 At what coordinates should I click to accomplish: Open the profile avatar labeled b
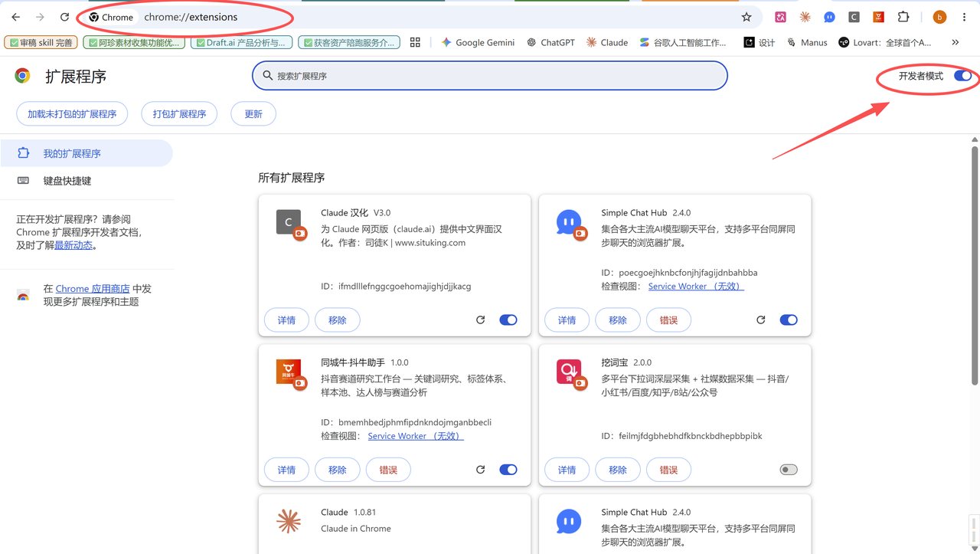tap(939, 17)
